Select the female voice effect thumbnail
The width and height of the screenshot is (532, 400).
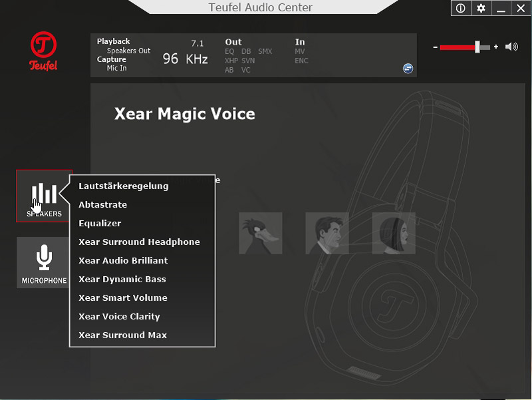tap(394, 233)
